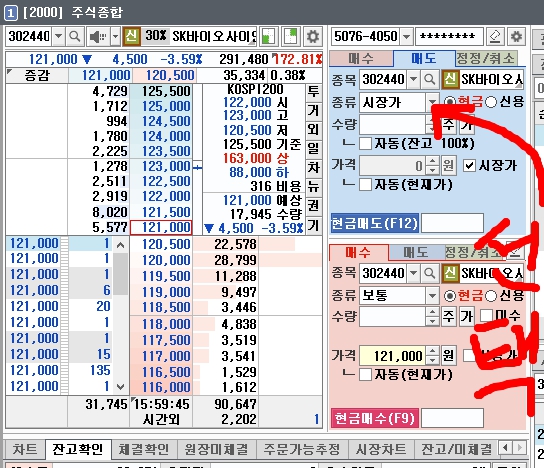Click the second green chart layout icon

pos(291,36)
